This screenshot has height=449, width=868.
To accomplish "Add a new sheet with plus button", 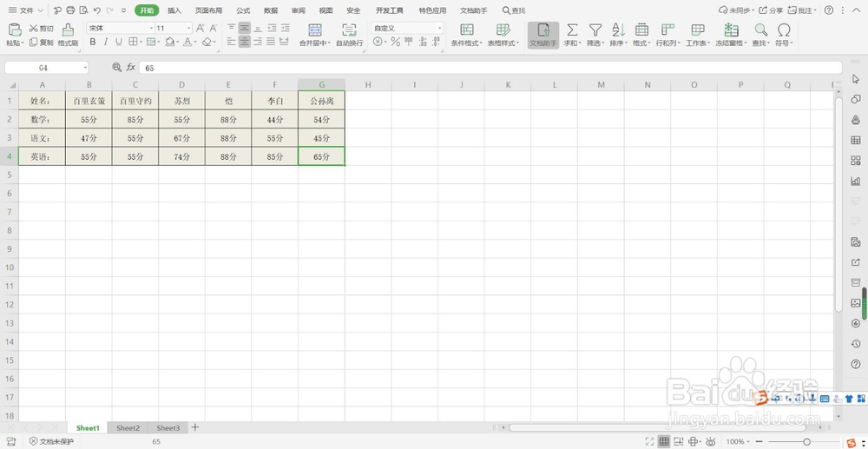I will [x=194, y=427].
